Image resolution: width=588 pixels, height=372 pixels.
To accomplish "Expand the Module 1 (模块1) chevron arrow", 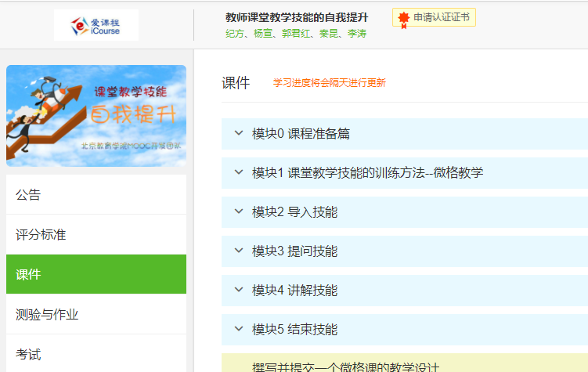I will click(x=239, y=172).
